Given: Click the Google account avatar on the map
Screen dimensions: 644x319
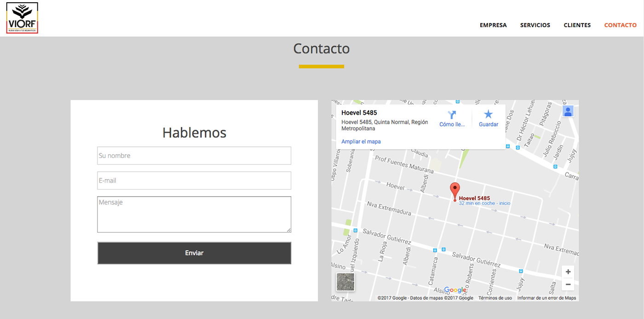Looking at the screenshot, I should (568, 111).
